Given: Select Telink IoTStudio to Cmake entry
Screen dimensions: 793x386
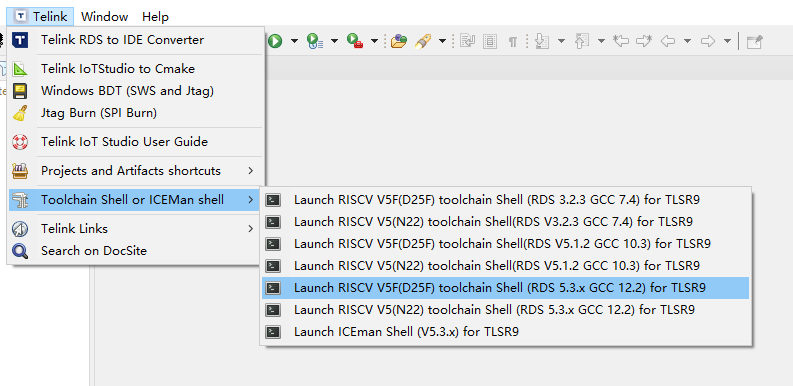Looking at the screenshot, I should 135,69.
